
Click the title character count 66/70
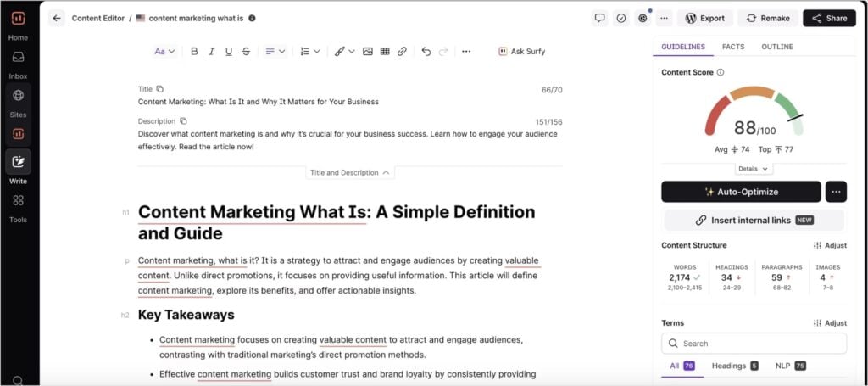click(x=552, y=90)
